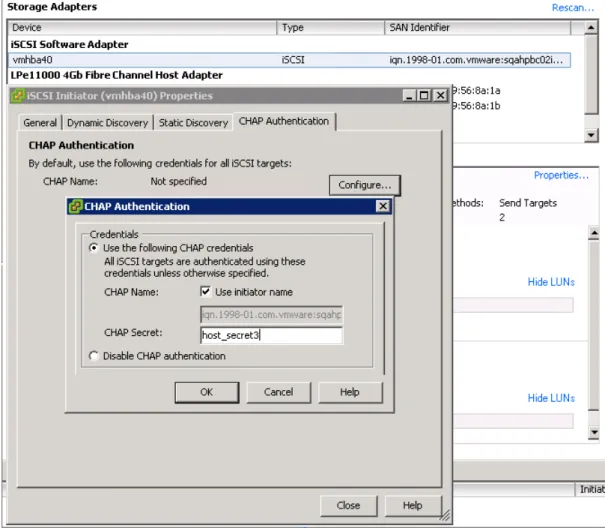Select Use the following CHAP credentials
605x528 pixels.
point(94,248)
